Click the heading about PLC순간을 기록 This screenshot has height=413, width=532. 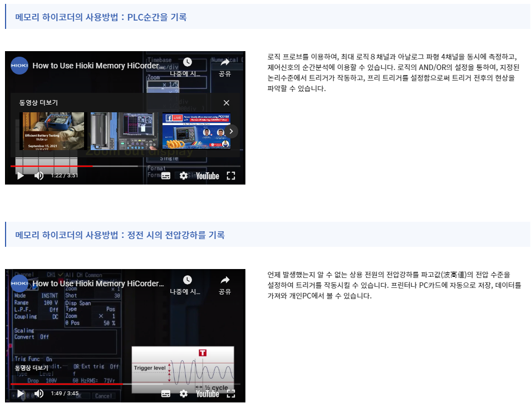101,17
